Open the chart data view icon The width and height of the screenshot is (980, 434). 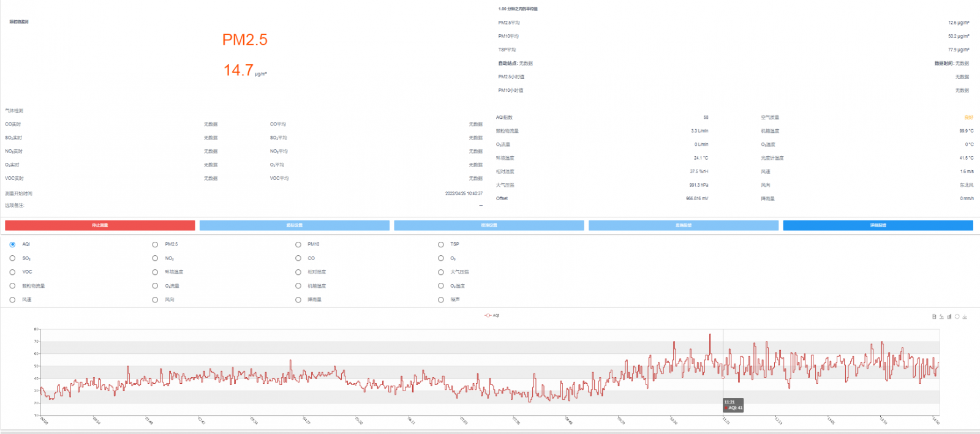[x=934, y=316]
